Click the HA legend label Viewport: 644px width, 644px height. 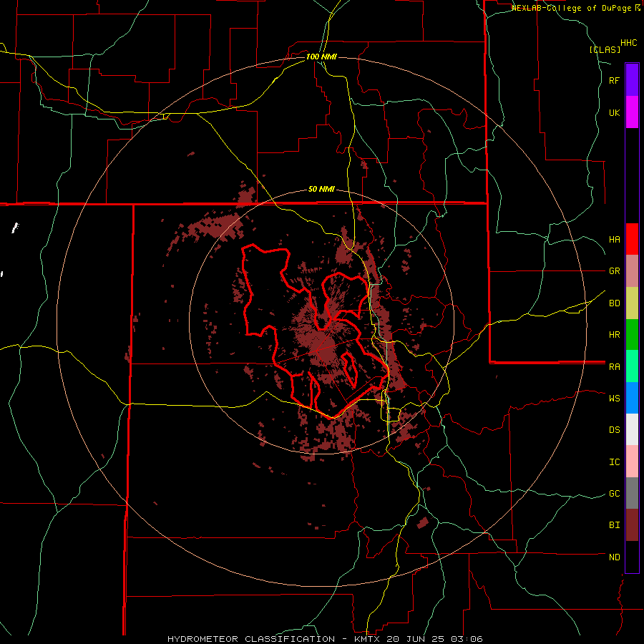coord(614,240)
